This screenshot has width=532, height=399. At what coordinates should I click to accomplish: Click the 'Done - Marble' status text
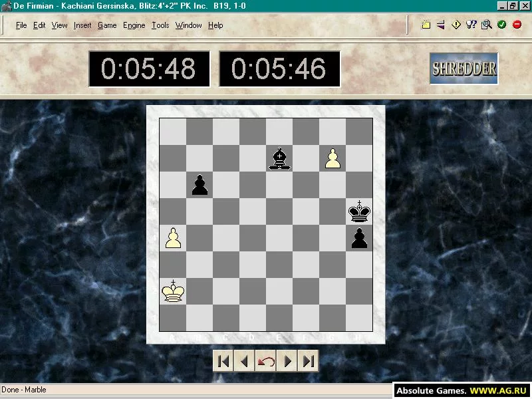pos(24,390)
